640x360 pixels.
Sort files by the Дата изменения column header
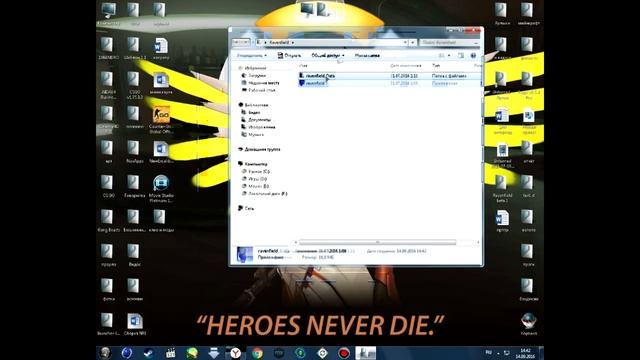[406, 65]
